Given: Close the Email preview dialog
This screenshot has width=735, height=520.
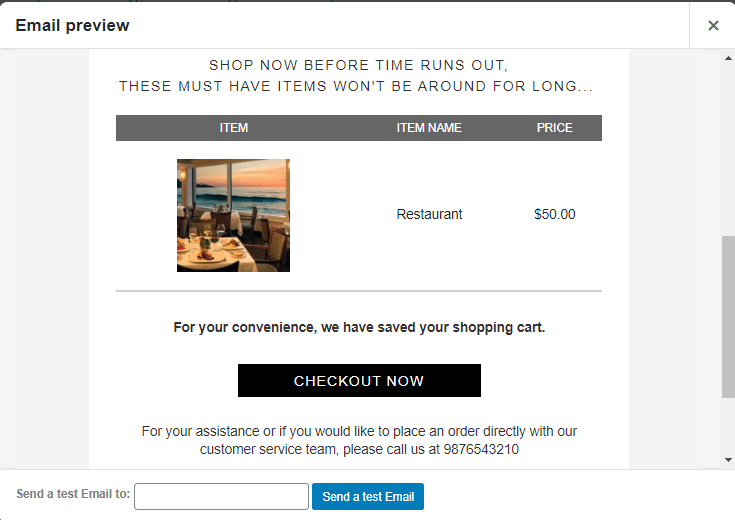Looking at the screenshot, I should click(x=713, y=25).
